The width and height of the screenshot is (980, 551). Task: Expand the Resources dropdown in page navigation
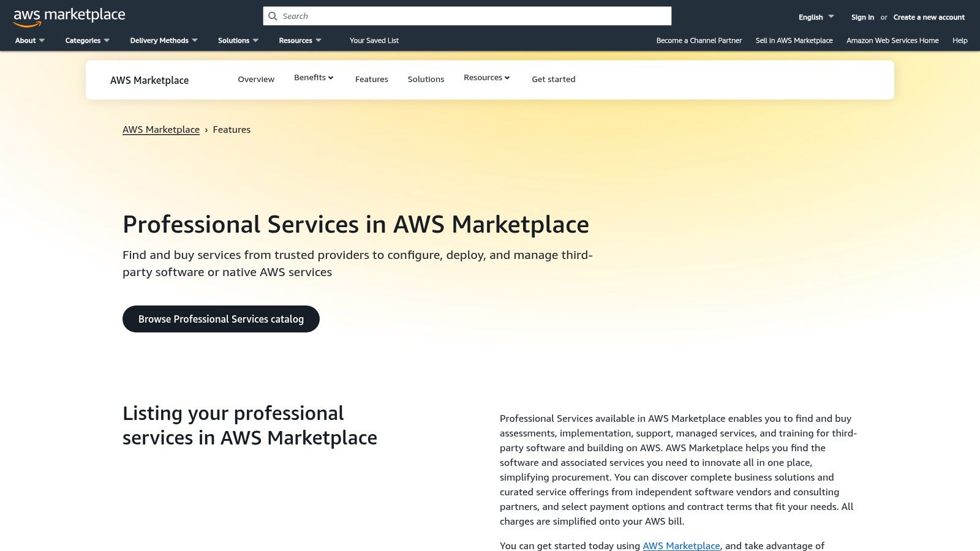486,78
